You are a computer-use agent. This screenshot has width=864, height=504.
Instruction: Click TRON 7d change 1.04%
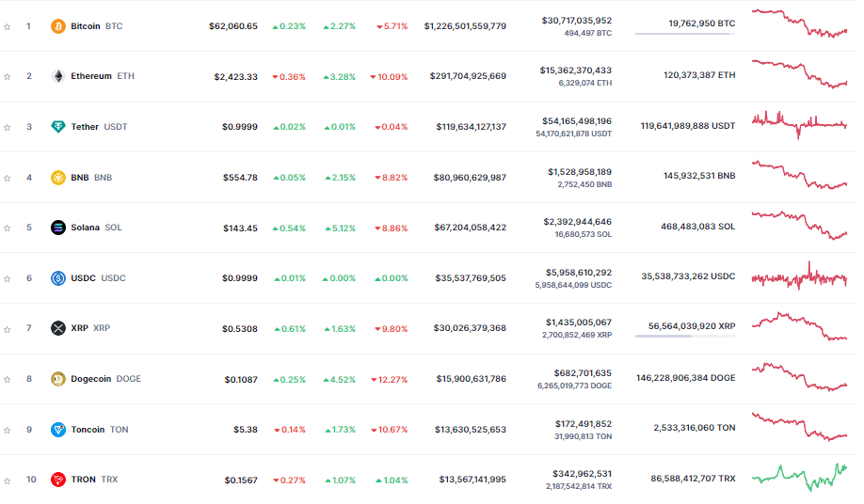pyautogui.click(x=392, y=480)
